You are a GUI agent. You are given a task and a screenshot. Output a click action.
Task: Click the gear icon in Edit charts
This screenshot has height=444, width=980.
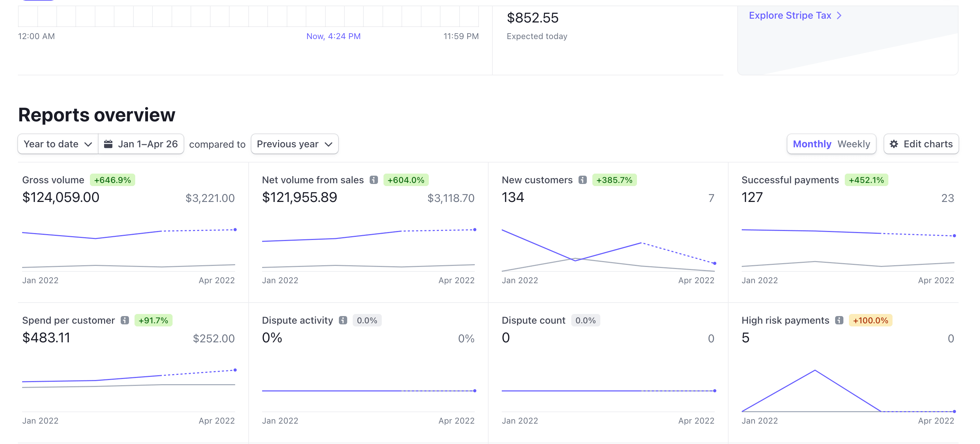click(894, 144)
